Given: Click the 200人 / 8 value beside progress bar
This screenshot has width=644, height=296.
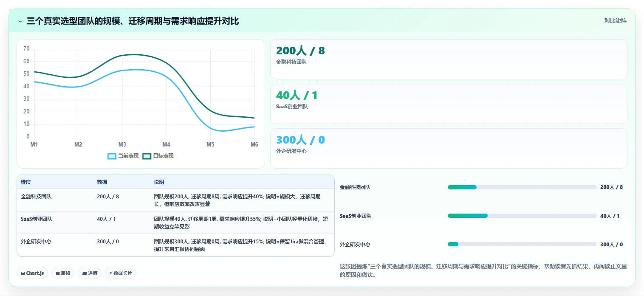Looking at the screenshot, I should (x=612, y=187).
